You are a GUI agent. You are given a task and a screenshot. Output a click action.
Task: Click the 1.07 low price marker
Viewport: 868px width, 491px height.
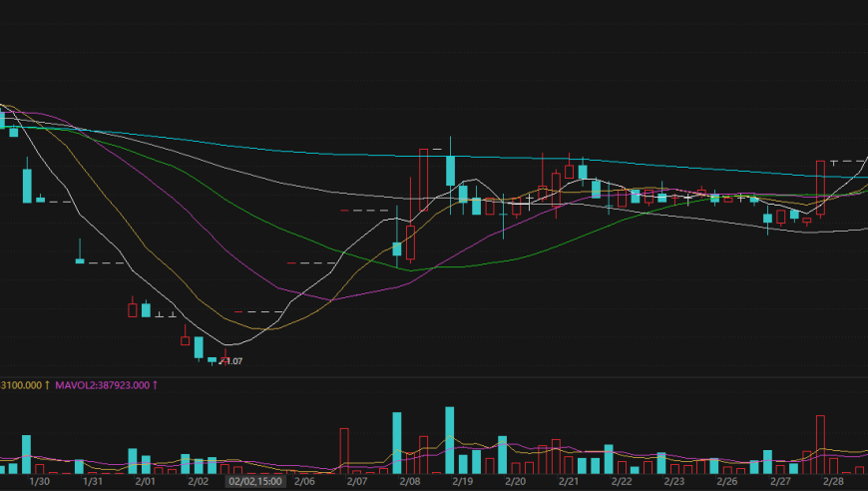click(x=233, y=361)
